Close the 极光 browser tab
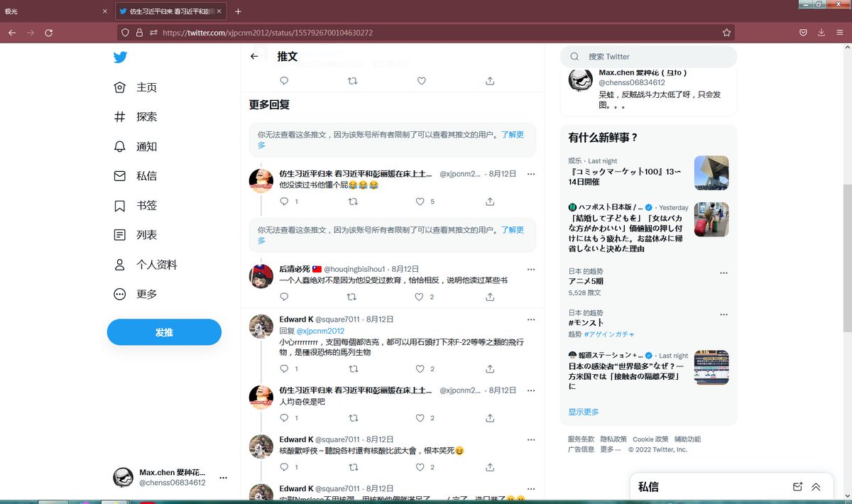Image resolution: width=852 pixels, height=504 pixels. point(105,11)
